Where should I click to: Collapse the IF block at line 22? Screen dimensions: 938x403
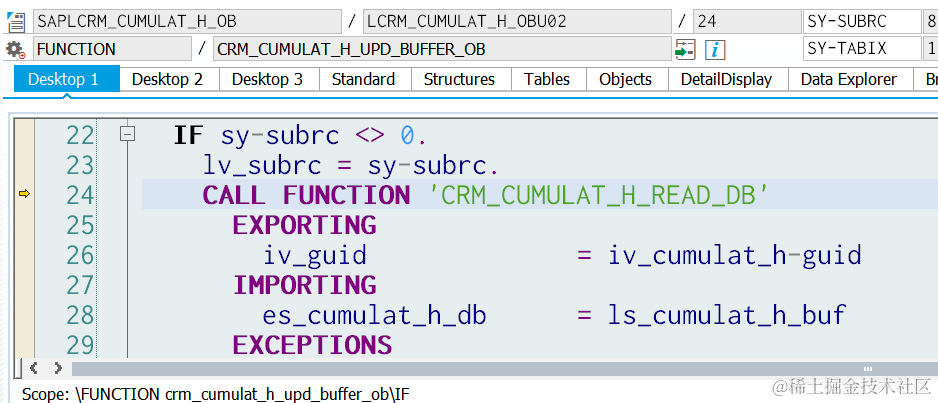pyautogui.click(x=127, y=135)
